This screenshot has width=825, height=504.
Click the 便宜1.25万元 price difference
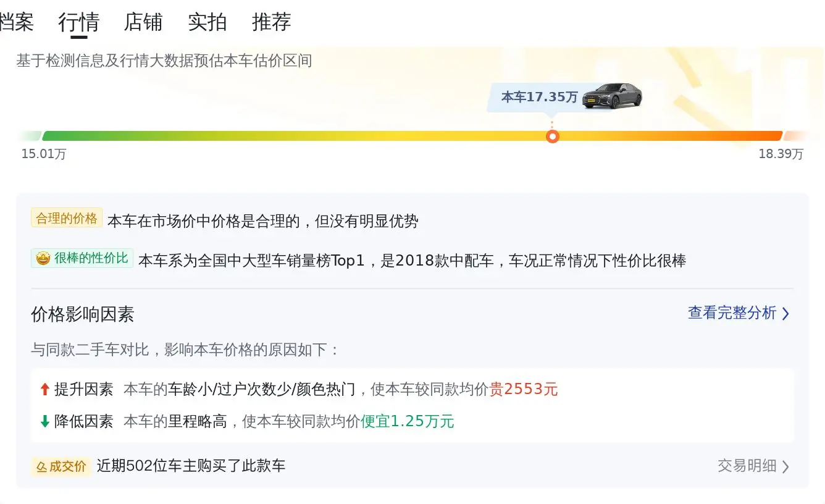coord(408,422)
